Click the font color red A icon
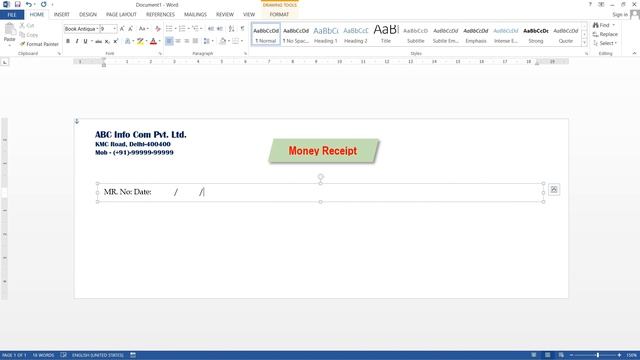 coord(153,41)
